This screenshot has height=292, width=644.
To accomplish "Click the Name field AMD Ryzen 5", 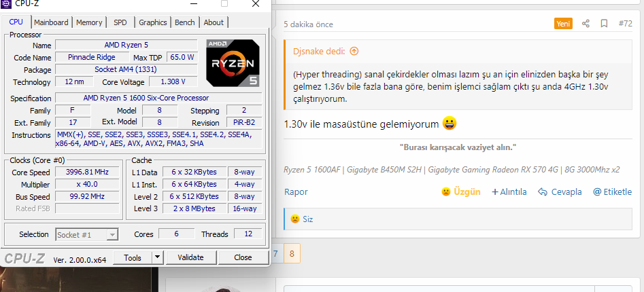I will pos(126,45).
